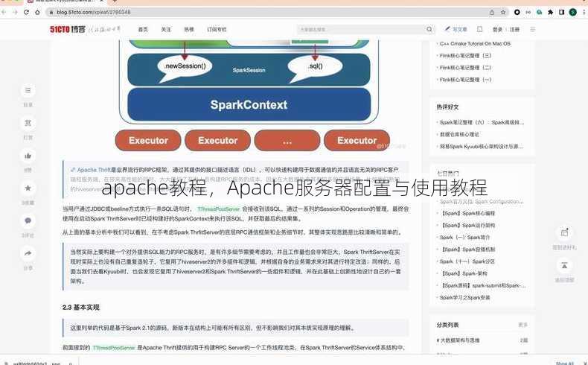Click the 热评好文 section title

[447, 107]
